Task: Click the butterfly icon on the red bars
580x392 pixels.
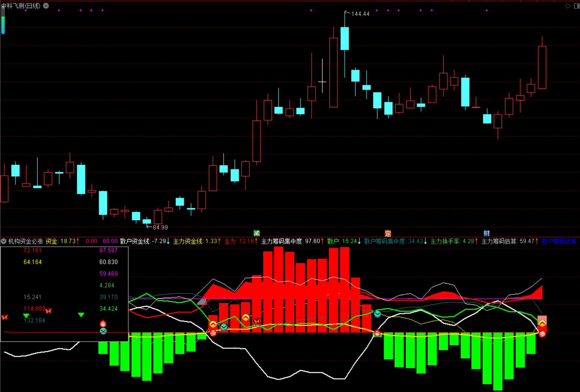Action: click(x=257, y=321)
